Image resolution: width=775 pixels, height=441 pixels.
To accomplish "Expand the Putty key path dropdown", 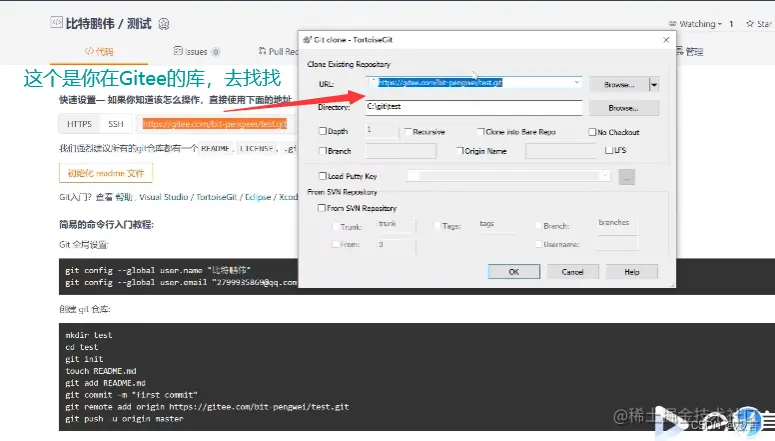I will pos(604,176).
